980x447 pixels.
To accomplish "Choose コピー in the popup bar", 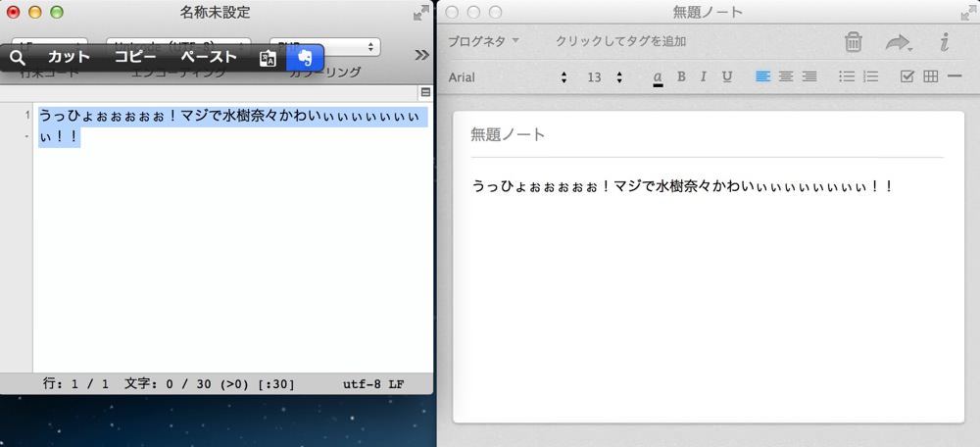I will (x=135, y=58).
